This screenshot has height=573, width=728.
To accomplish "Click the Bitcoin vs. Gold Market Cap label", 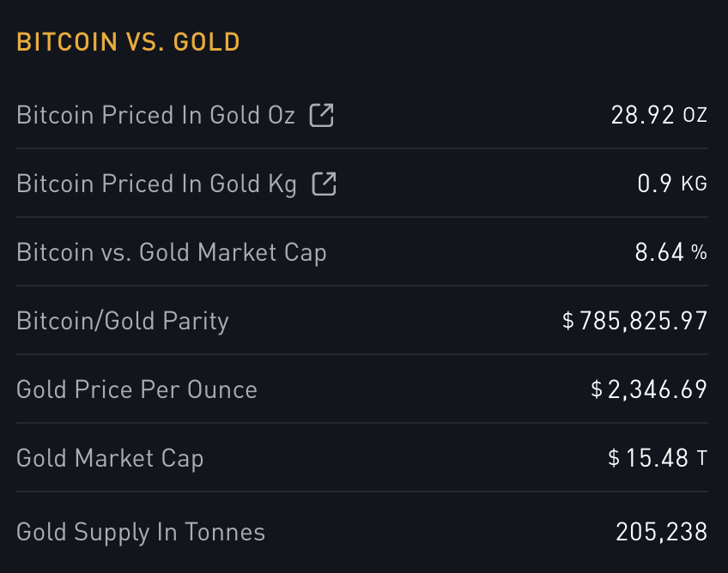I will (x=171, y=252).
